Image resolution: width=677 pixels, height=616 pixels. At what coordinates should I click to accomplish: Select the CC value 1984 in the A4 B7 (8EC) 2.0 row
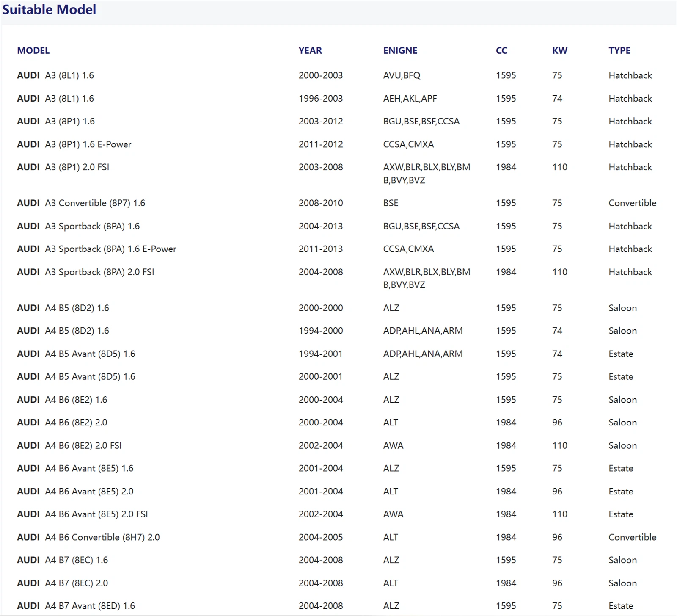pyautogui.click(x=506, y=583)
